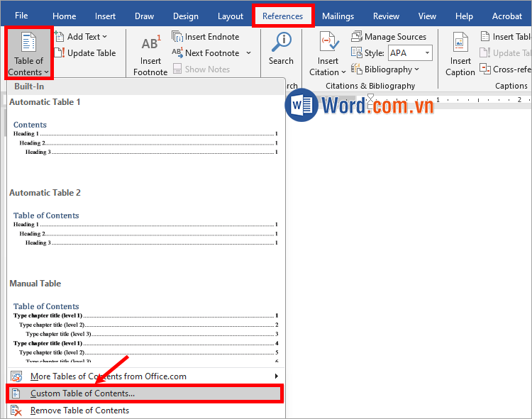Screen dimensions: 532x419
Task: Click the Manage Sources label
Action: 395,37
